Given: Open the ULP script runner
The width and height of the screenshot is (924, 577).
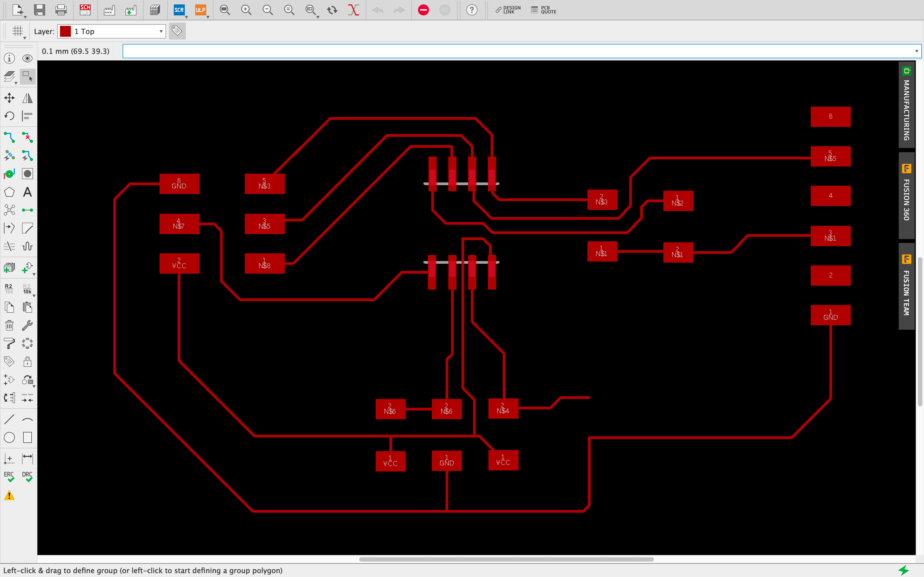Looking at the screenshot, I should [x=200, y=10].
